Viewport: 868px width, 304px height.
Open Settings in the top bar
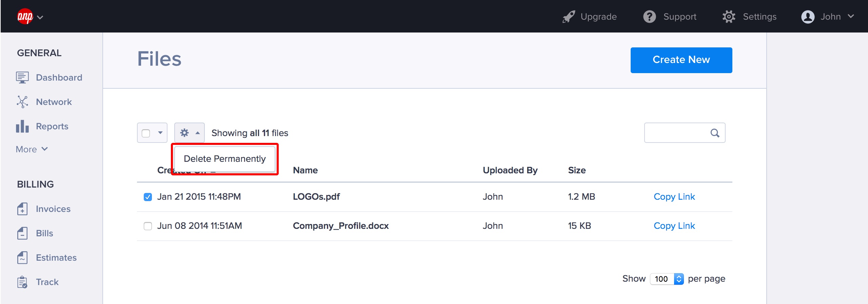[749, 17]
